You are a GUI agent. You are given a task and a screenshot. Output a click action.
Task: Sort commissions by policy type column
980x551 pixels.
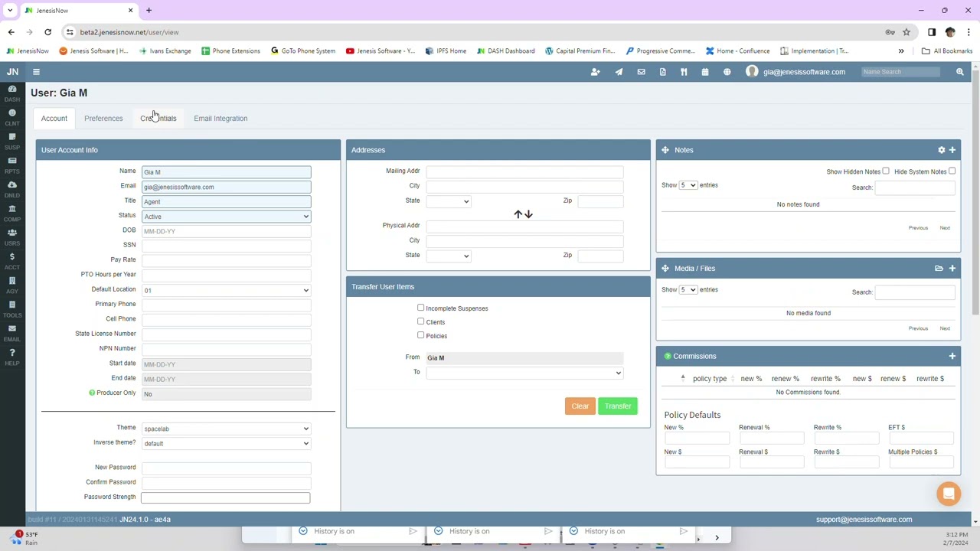click(x=710, y=379)
